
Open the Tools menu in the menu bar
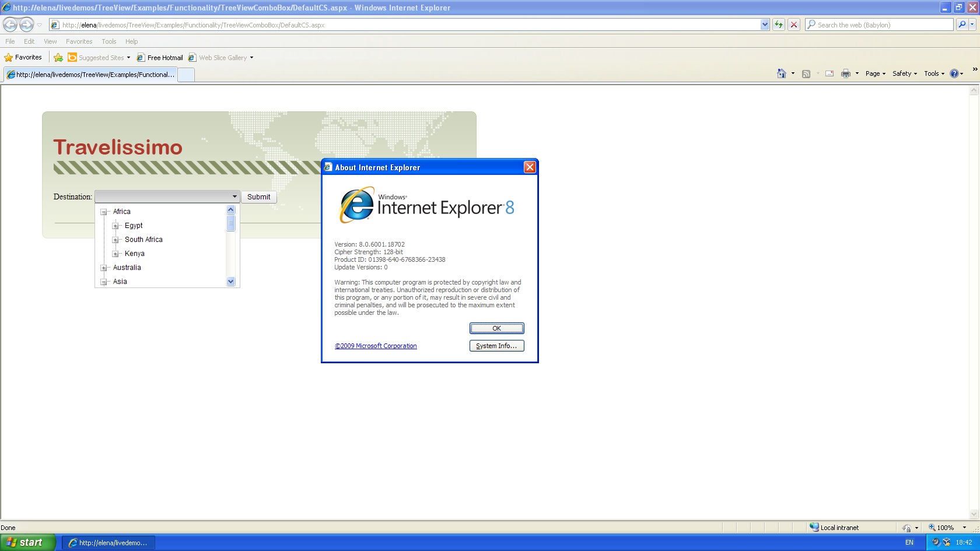pyautogui.click(x=108, y=41)
